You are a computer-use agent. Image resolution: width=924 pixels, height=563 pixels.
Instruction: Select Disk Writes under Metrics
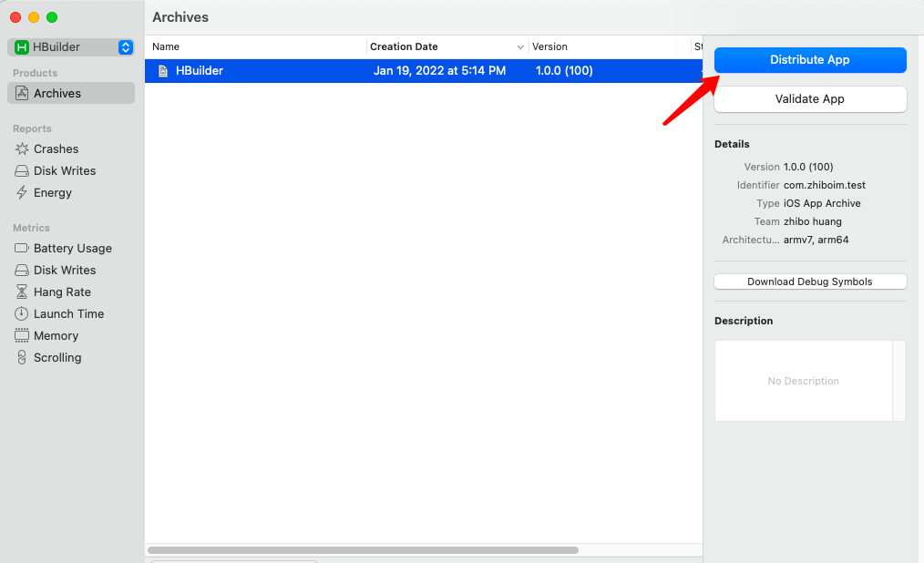pyautogui.click(x=64, y=270)
